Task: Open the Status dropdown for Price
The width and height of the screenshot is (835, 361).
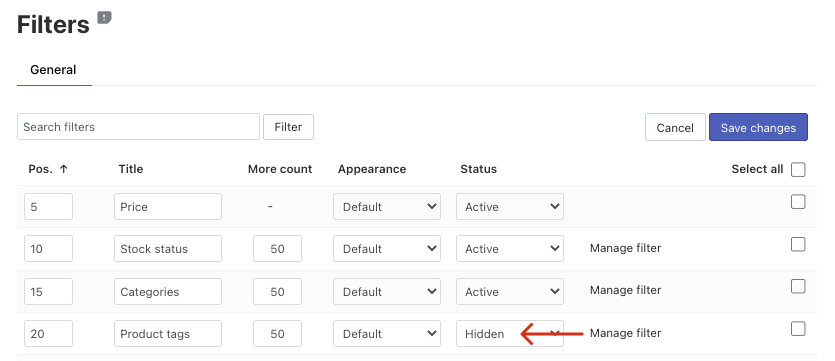Action: pyautogui.click(x=510, y=207)
